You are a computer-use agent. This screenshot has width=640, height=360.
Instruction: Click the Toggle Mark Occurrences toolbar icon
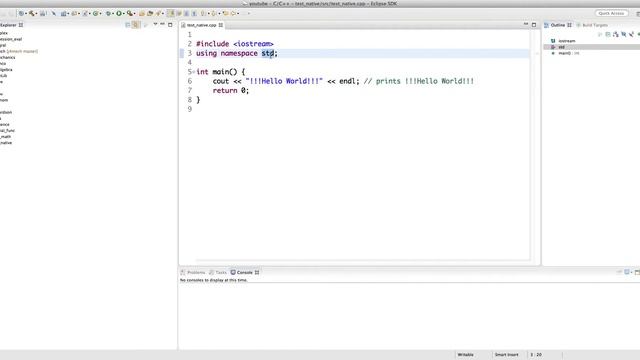tap(171, 13)
